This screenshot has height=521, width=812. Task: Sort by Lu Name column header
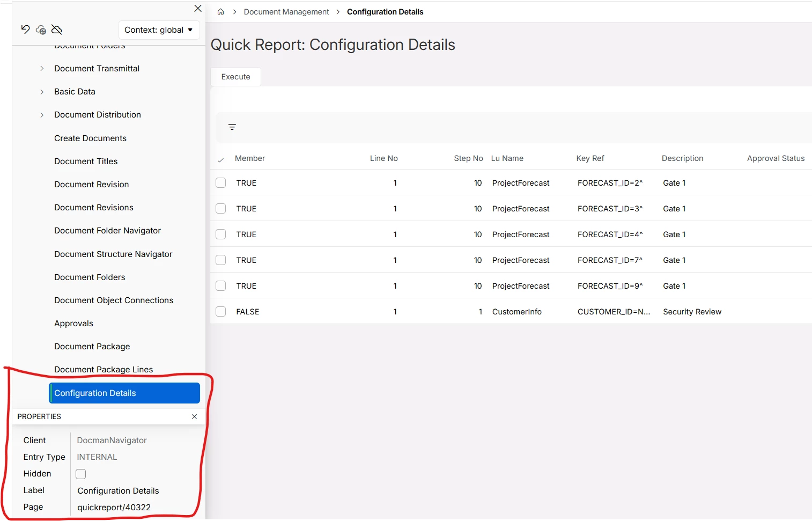coord(507,158)
